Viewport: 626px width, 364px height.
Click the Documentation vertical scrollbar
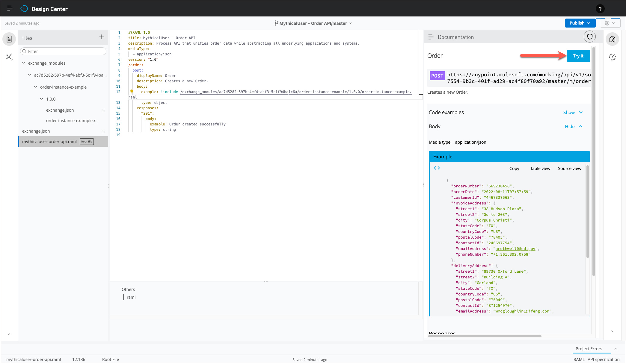point(594,161)
